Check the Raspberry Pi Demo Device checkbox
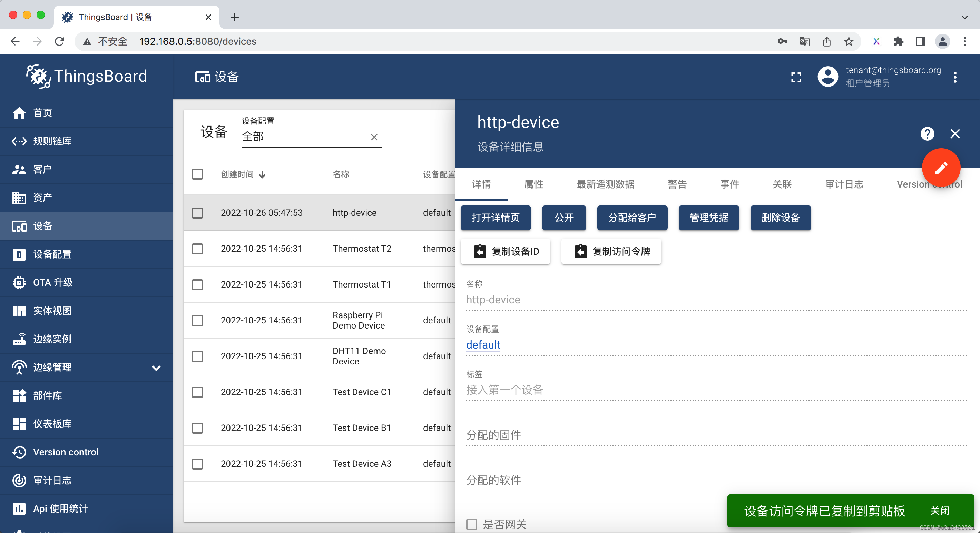 click(x=197, y=321)
